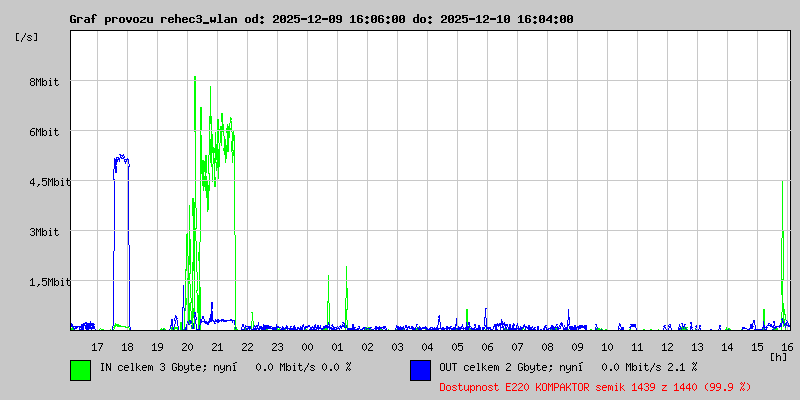Select the graph title 'Graf provozu rehec3_wlan'
This screenshot has height=400, width=800.
click(153, 19)
